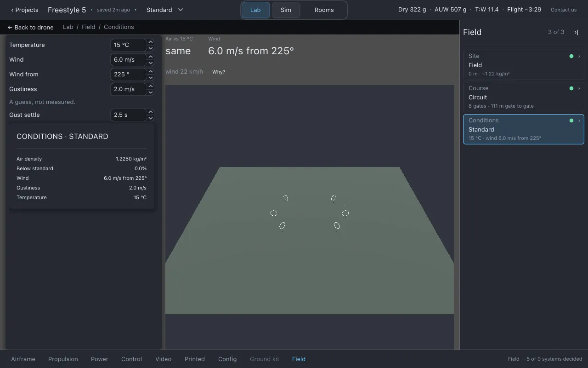The image size is (588, 368).
Task: Open the Printed system tab
Action: click(195, 359)
